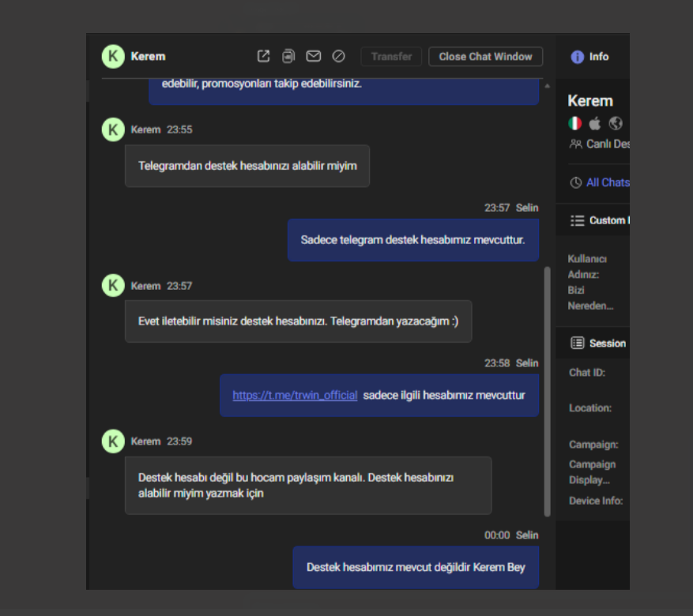Click the ban visitor circle-slash icon

pos(338,56)
